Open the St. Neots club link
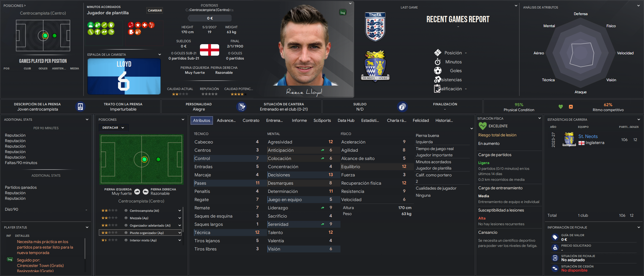The height and width of the screenshot is (276, 644). click(x=588, y=136)
